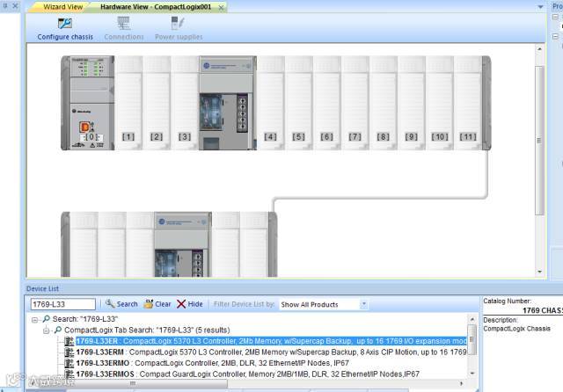Select empty chassis slot 5
The width and height of the screenshot is (563, 392).
tap(298, 103)
